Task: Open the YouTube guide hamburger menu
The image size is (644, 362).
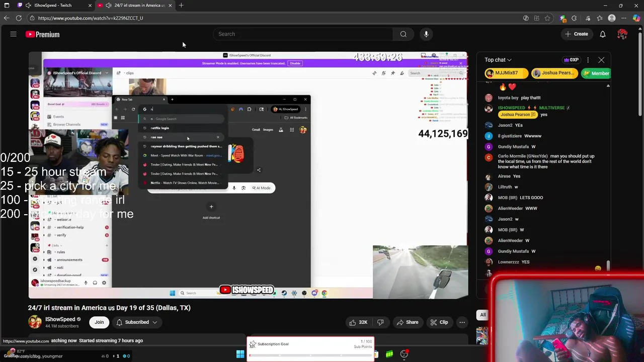Action: [14, 34]
